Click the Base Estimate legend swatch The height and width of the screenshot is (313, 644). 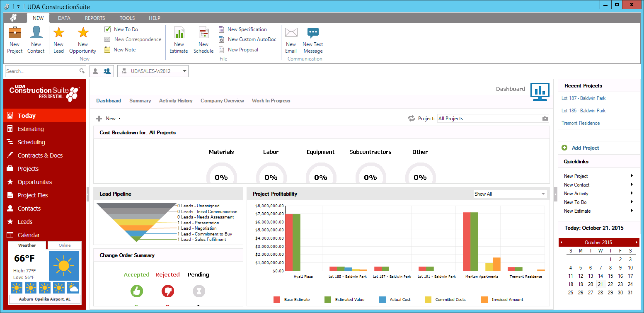pos(277,299)
